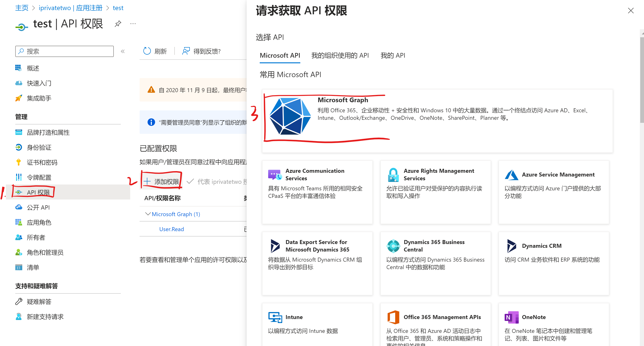Collapse the sidebar with double chevron
The height and width of the screenshot is (346, 644).
tap(122, 52)
